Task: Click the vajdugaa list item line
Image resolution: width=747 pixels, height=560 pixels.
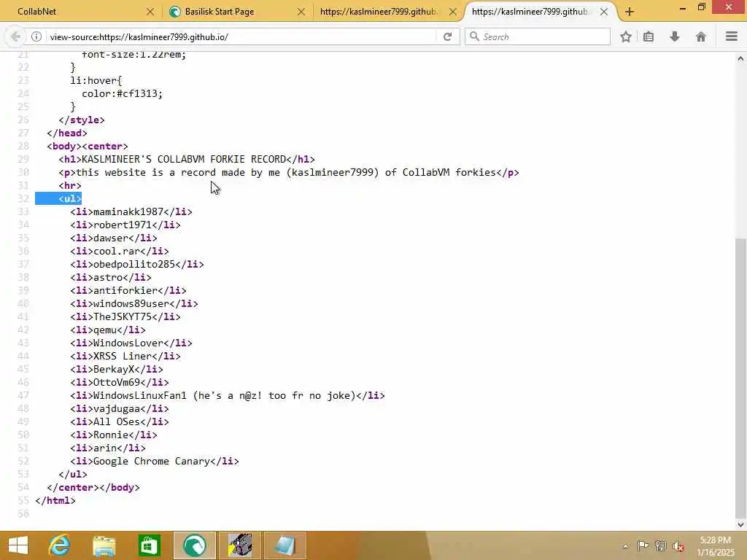Action: (x=120, y=408)
